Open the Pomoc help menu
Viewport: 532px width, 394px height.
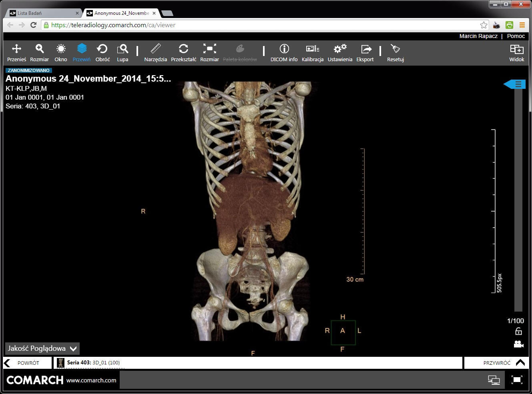(x=516, y=36)
